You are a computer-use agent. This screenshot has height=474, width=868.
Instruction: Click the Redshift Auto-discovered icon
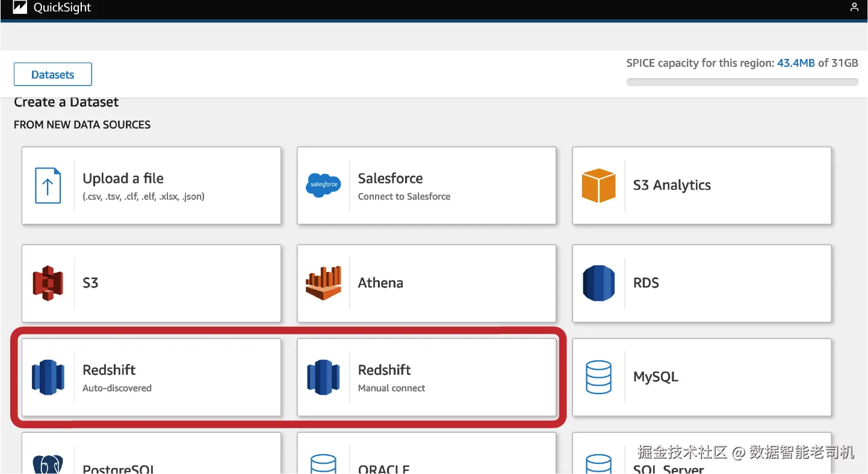pos(48,377)
